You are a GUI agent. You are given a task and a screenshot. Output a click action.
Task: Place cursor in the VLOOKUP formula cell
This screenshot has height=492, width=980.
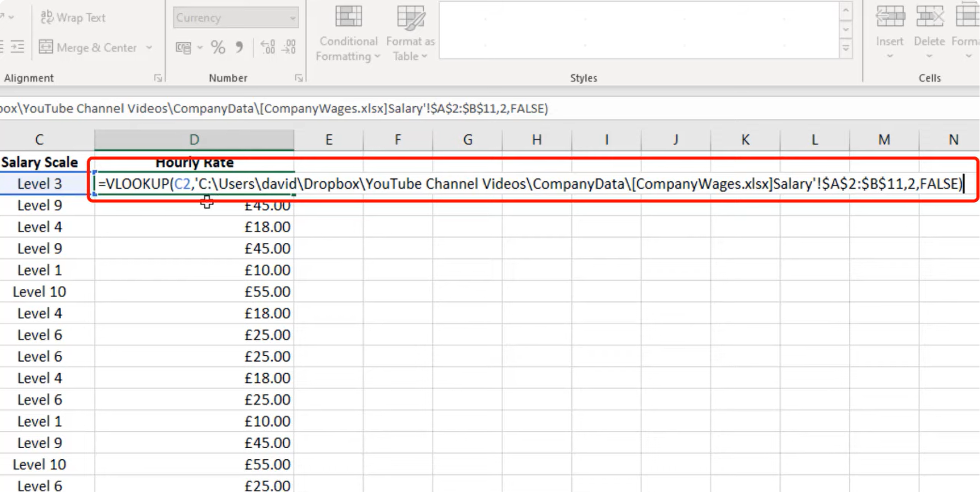point(530,184)
